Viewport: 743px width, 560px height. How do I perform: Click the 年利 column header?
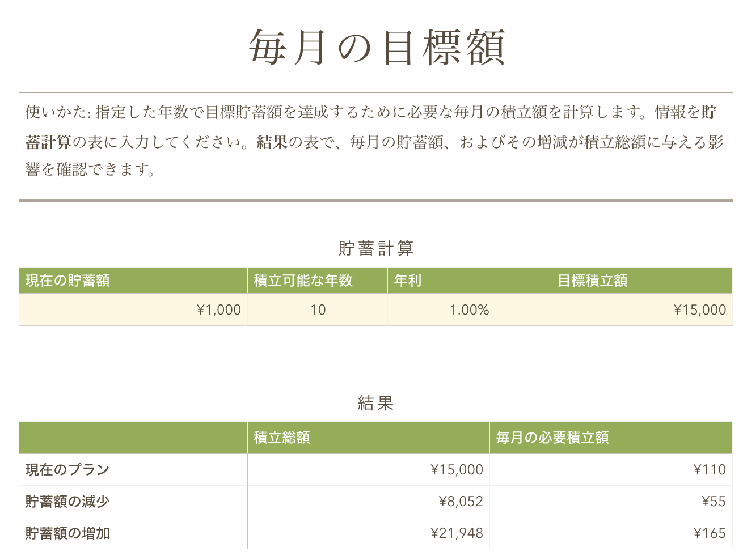[x=468, y=281]
